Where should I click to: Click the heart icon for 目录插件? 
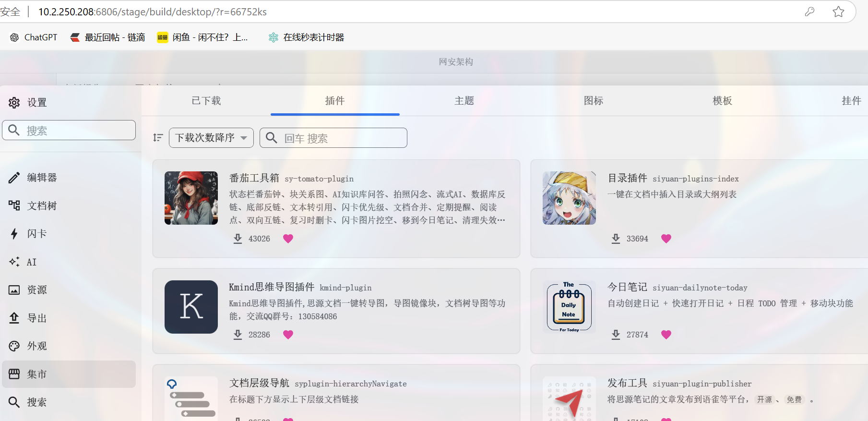(x=666, y=239)
